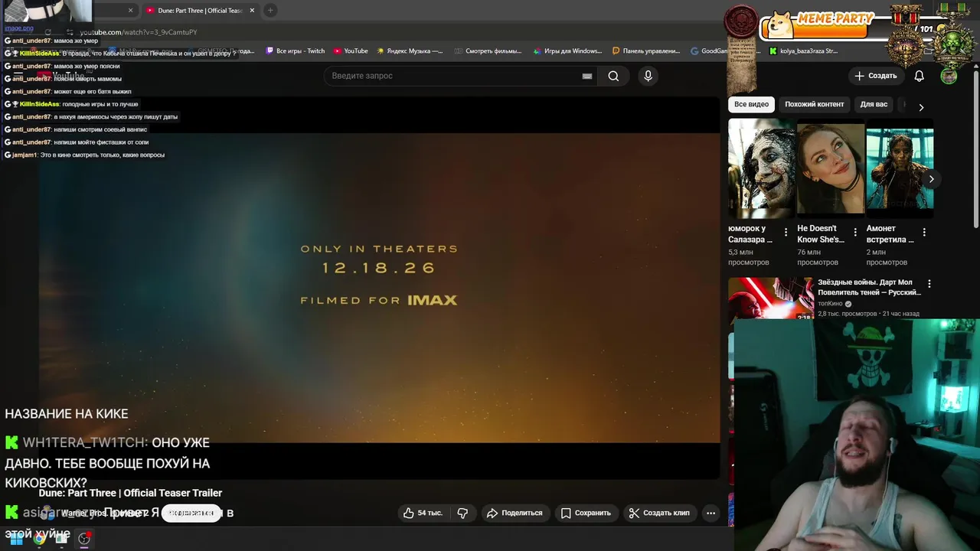
Task: Show more filter chips with right arrow
Action: pyautogui.click(x=921, y=107)
